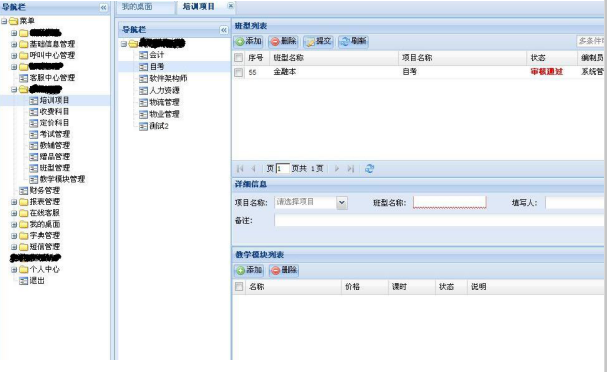
Task: Open the 项目名称 dropdown arrow
Action: pos(342,202)
